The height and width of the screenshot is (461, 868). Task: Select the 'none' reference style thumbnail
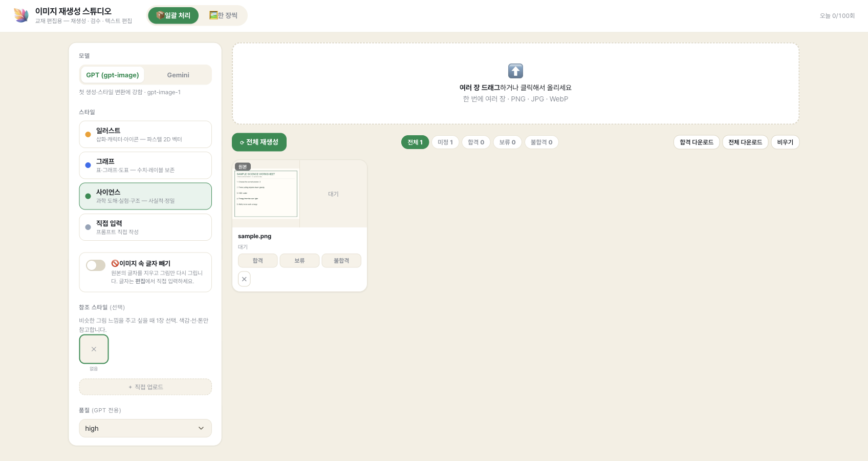pyautogui.click(x=94, y=349)
